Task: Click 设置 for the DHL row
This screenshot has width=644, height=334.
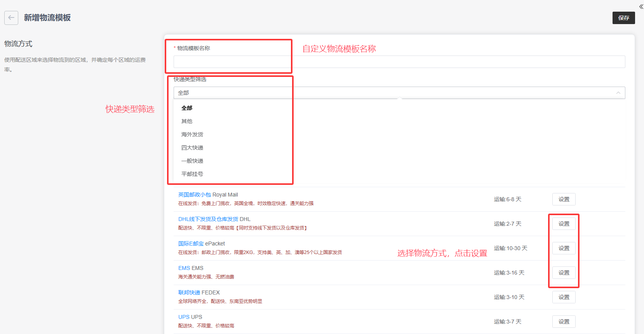Action: point(564,224)
